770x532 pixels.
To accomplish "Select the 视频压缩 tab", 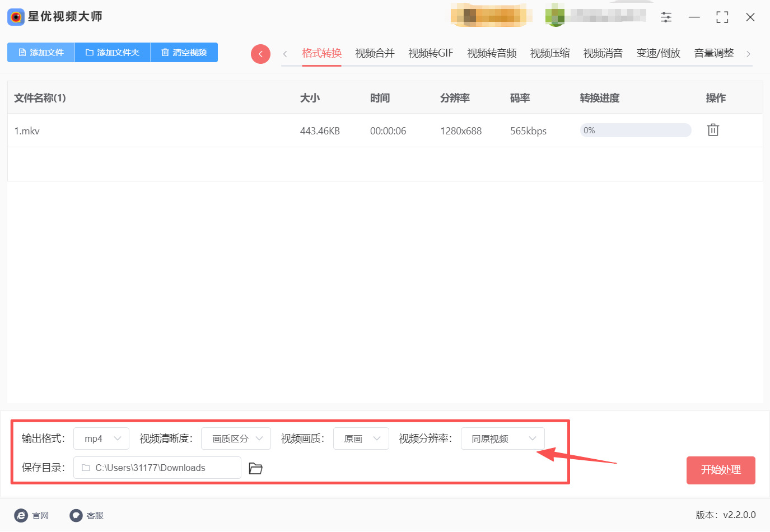I will (549, 53).
